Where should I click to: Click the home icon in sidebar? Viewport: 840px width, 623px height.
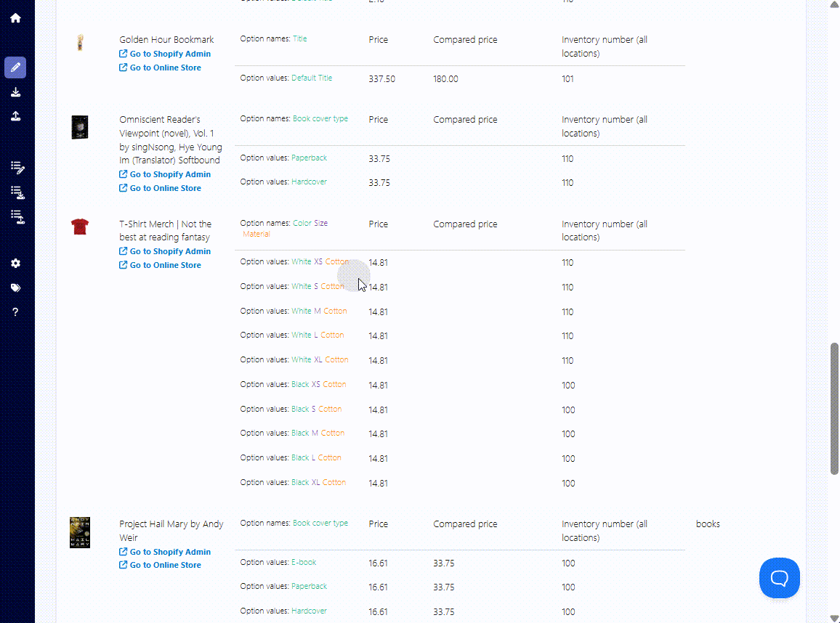click(15, 18)
